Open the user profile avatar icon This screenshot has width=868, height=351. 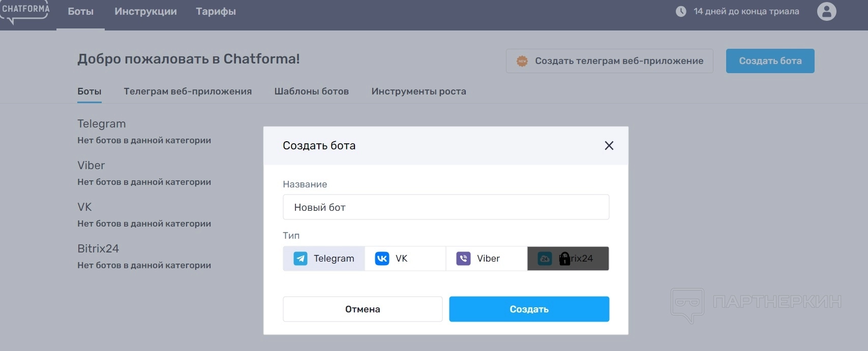pyautogui.click(x=826, y=11)
